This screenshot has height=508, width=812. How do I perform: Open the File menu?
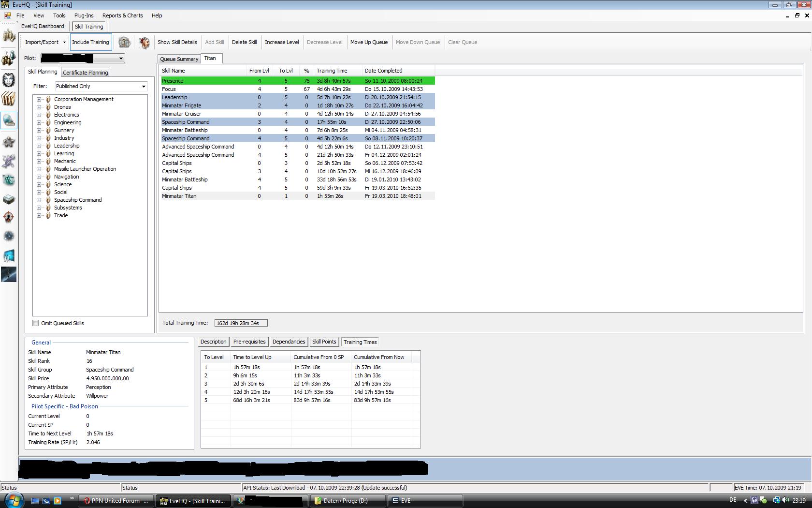coord(20,15)
